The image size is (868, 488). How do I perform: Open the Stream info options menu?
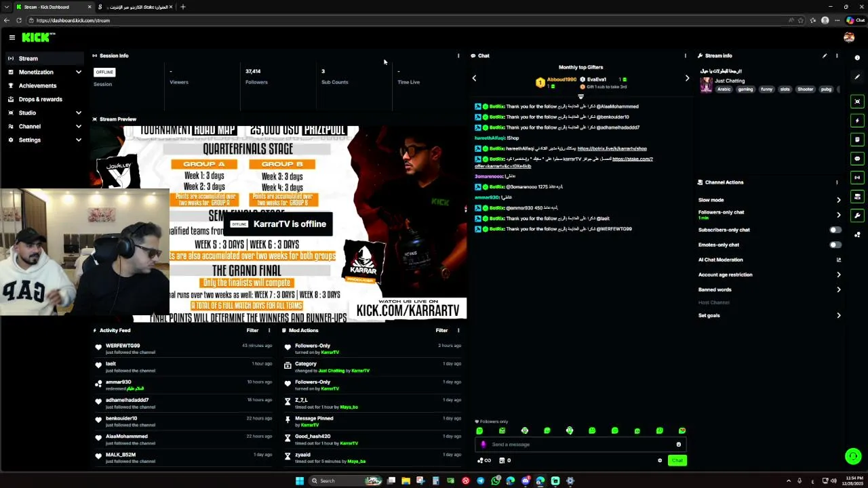click(837, 56)
